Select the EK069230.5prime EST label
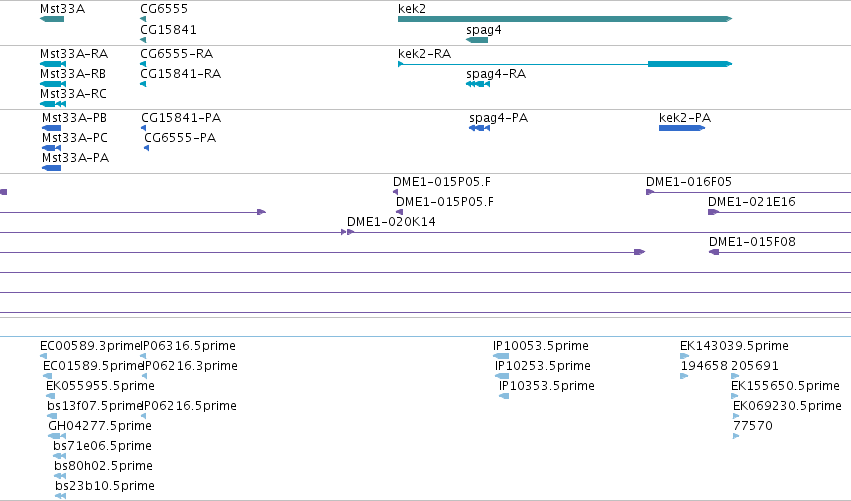Image resolution: width=851 pixels, height=501 pixels. coord(788,406)
